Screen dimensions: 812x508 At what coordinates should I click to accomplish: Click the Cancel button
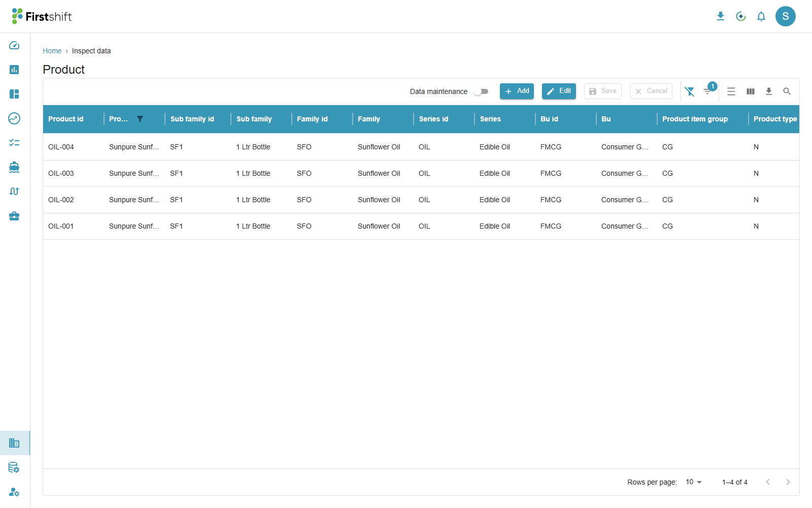coord(651,91)
